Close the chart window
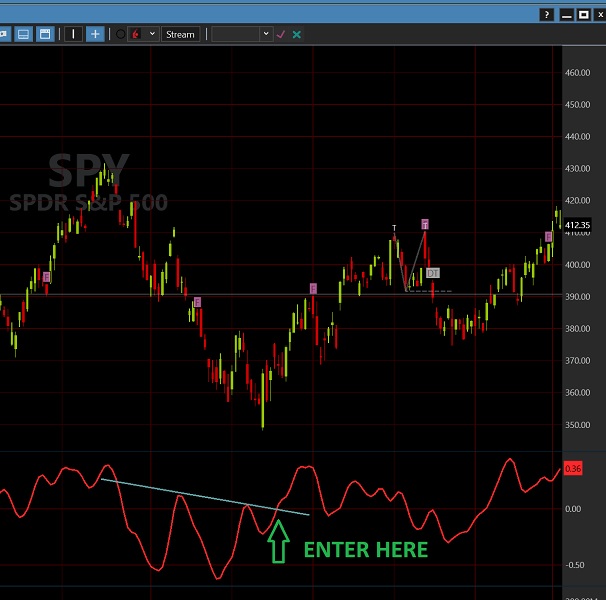 point(601,15)
